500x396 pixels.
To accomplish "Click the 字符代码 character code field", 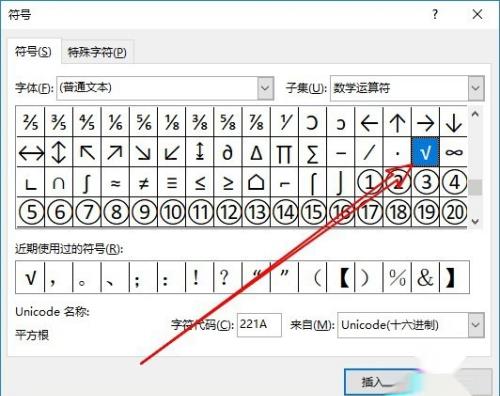I will 259,325.
